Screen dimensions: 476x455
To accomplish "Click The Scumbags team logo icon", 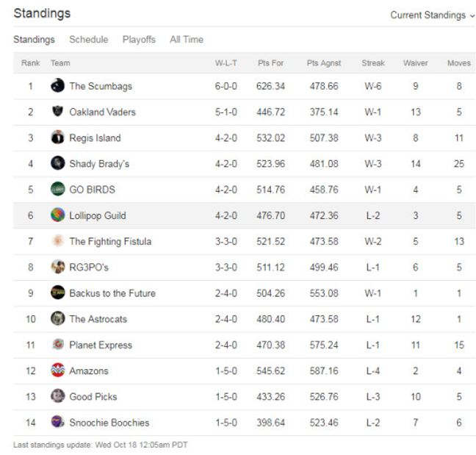I will [x=57, y=86].
